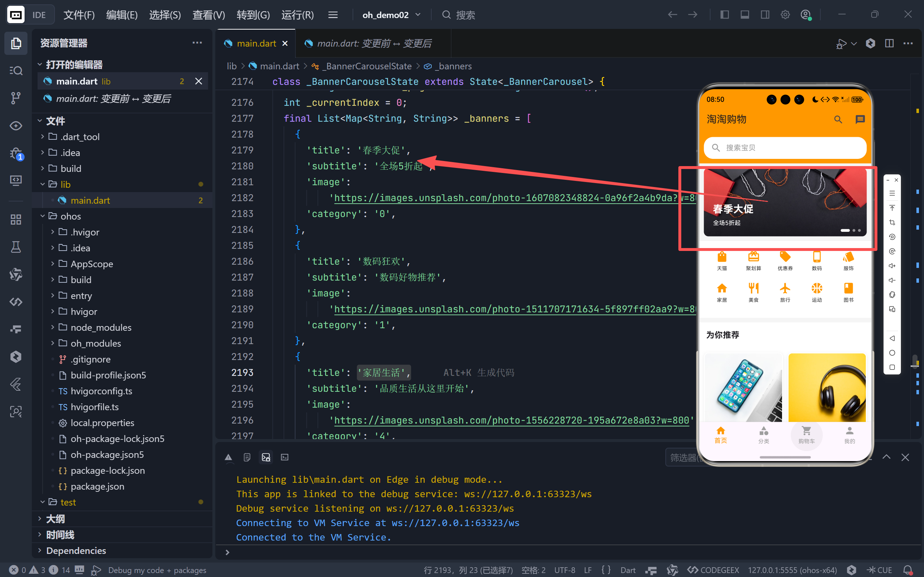
Task: Toggle the primary sidebar layout button
Action: (724, 15)
